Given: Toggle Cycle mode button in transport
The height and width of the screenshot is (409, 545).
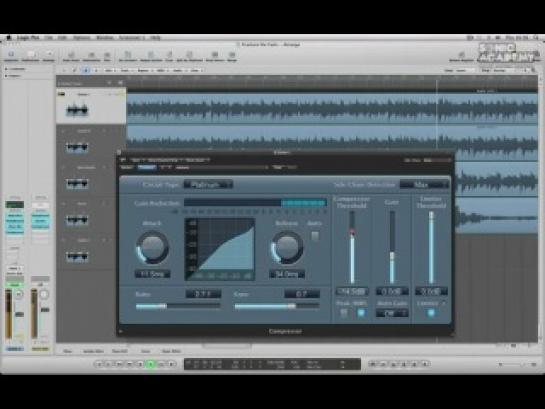Looking at the screenshot, I should [x=373, y=364].
